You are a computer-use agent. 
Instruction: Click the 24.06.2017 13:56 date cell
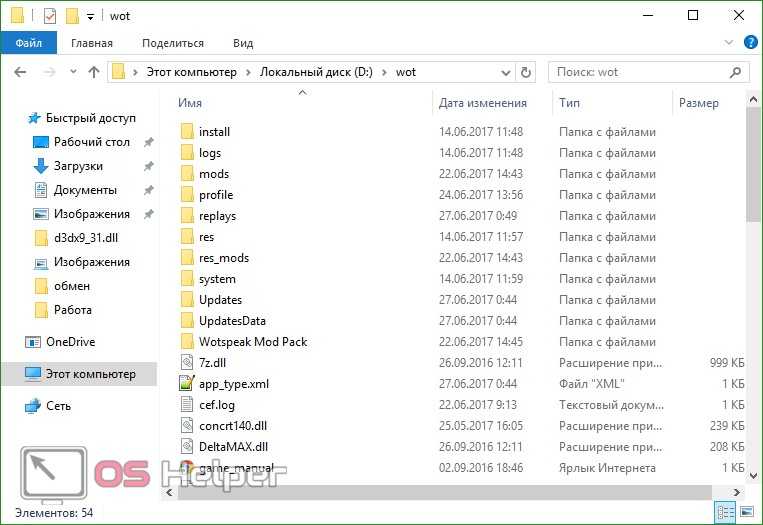tap(481, 195)
